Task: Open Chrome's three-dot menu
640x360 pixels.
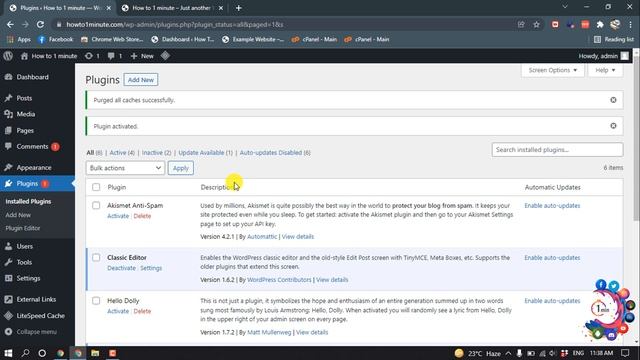Action: pos(631,24)
